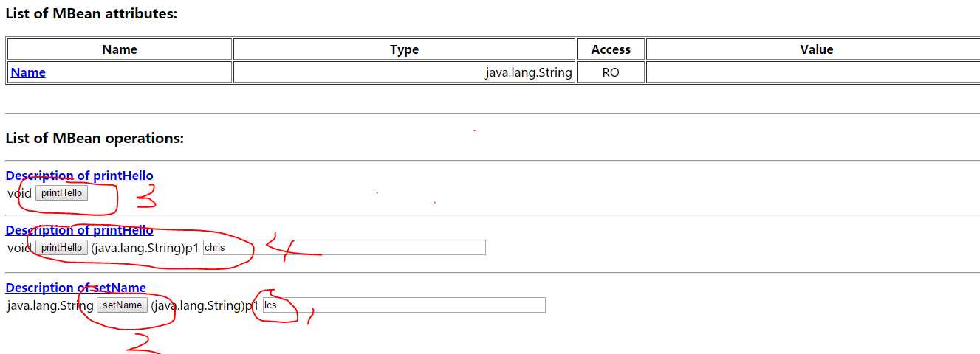Click the Name column header
The height and width of the screenshot is (354, 980).
(x=120, y=49)
